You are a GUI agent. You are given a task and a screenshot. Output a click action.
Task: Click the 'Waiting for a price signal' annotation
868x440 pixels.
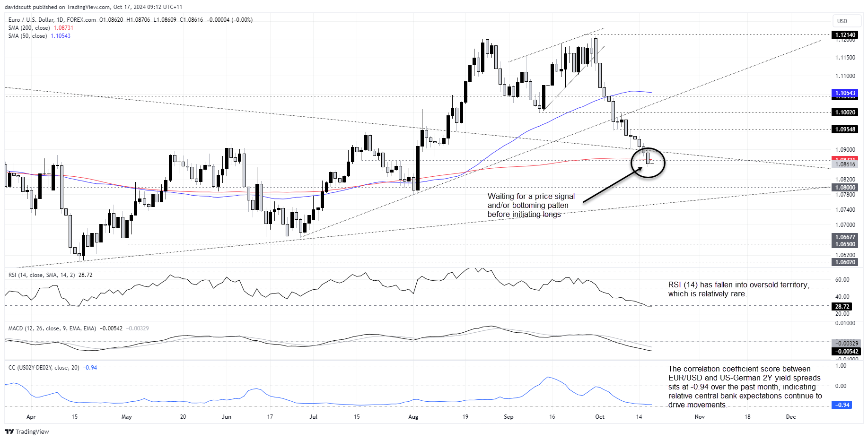tap(531, 205)
